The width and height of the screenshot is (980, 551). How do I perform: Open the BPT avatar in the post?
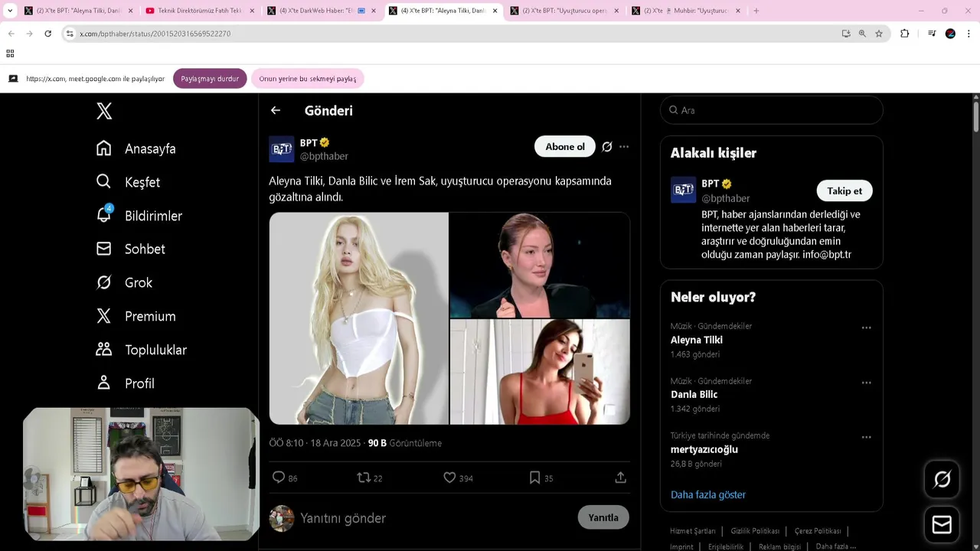281,149
